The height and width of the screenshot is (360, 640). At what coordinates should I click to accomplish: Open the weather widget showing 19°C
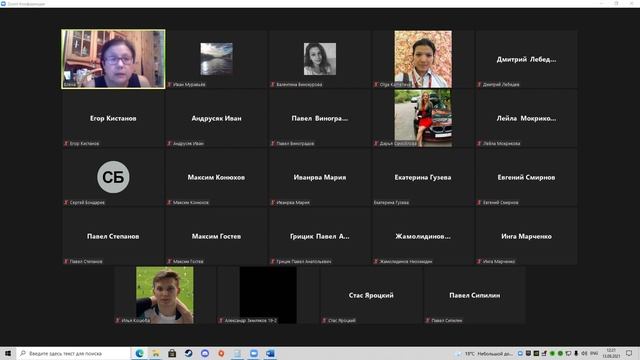(484, 353)
